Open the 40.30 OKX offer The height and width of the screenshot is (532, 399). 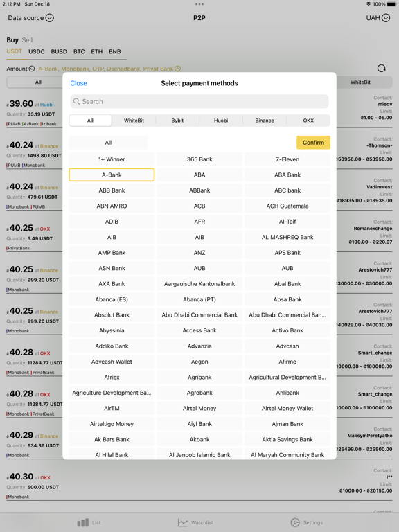point(199,485)
